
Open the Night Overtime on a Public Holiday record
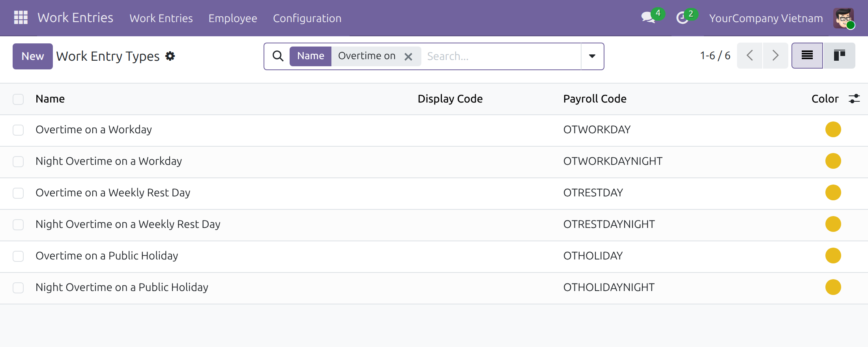tap(122, 287)
